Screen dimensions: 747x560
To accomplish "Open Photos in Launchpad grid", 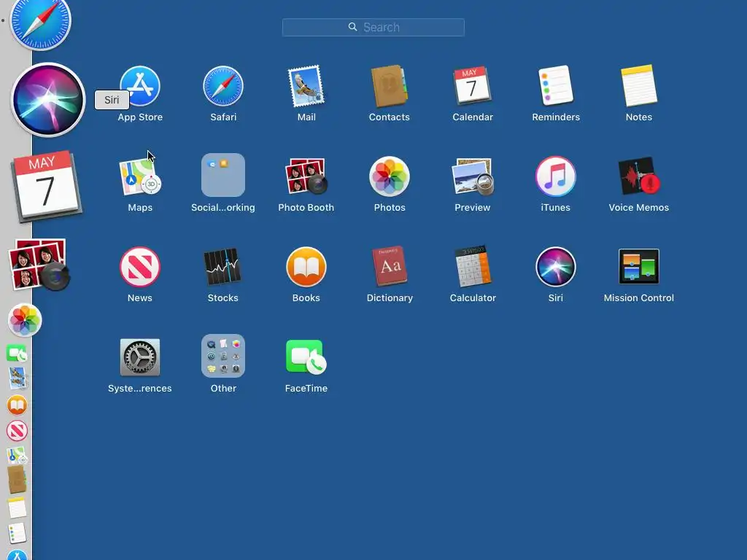I will (x=390, y=176).
